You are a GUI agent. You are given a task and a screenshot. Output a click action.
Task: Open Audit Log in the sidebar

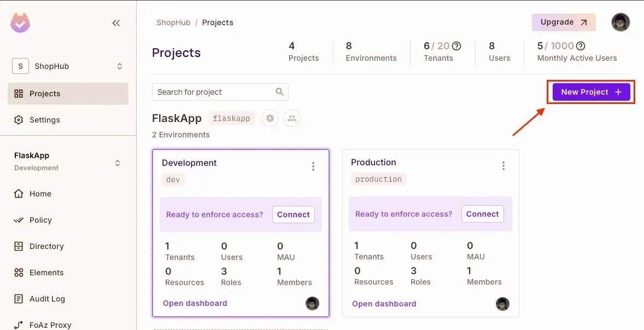pyautogui.click(x=47, y=299)
